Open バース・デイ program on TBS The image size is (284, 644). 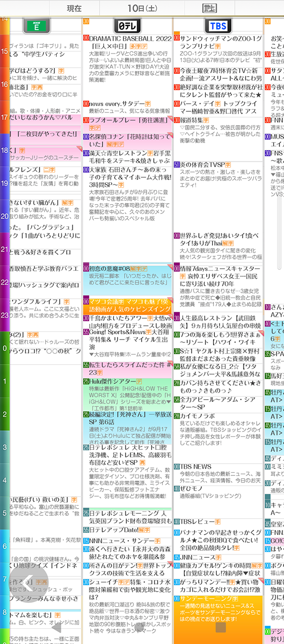click(x=218, y=107)
